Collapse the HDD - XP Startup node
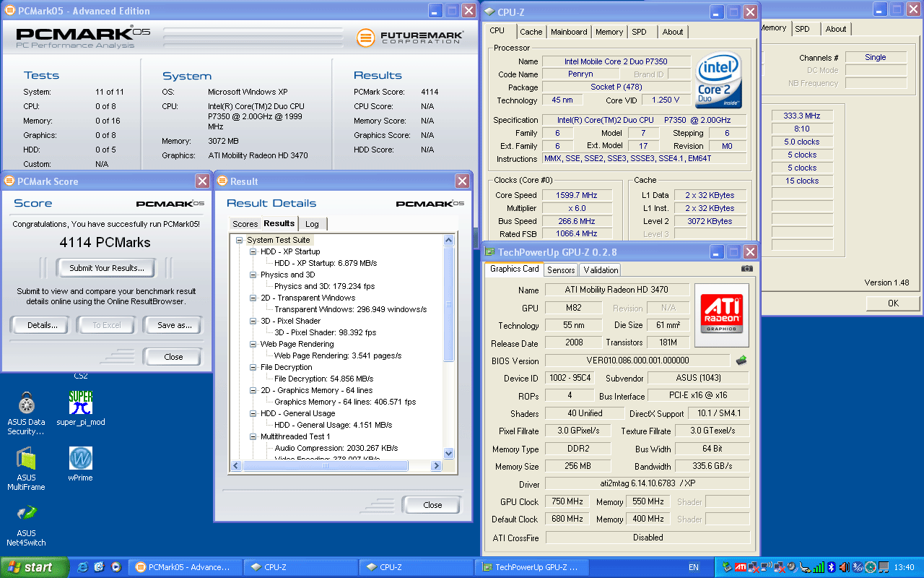 tap(253, 251)
